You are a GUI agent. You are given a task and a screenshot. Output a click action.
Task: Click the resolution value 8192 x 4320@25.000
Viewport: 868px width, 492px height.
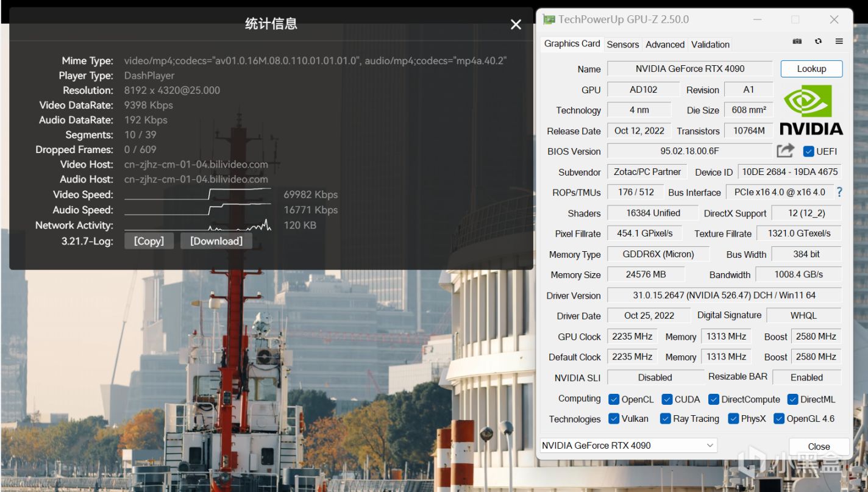coord(172,90)
